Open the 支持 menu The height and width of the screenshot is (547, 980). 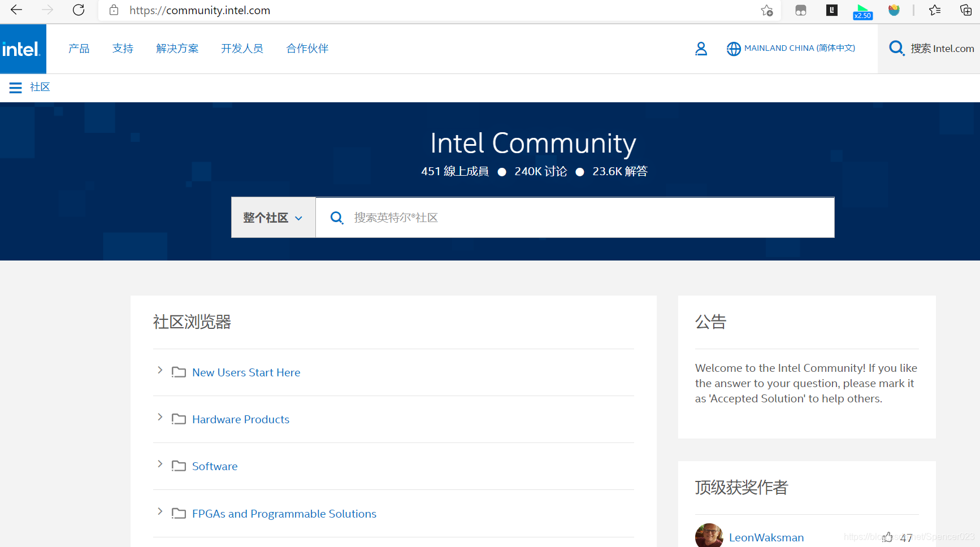[x=123, y=49]
